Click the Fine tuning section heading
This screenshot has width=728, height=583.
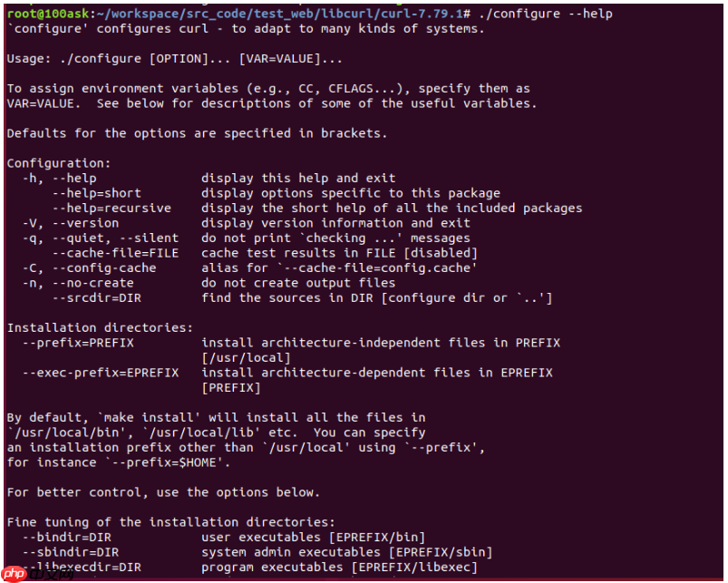click(171, 522)
